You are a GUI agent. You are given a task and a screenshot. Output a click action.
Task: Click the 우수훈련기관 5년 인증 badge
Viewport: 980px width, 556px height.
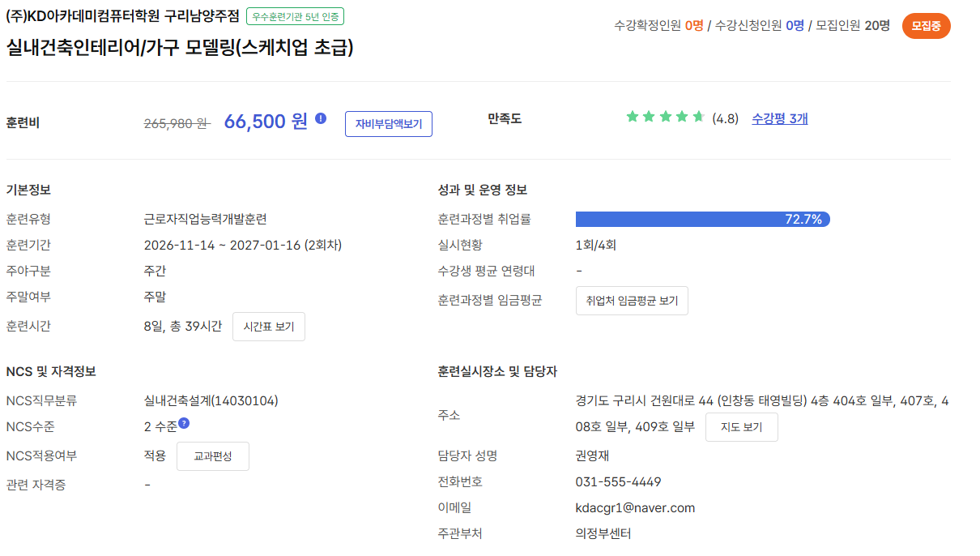pos(295,15)
